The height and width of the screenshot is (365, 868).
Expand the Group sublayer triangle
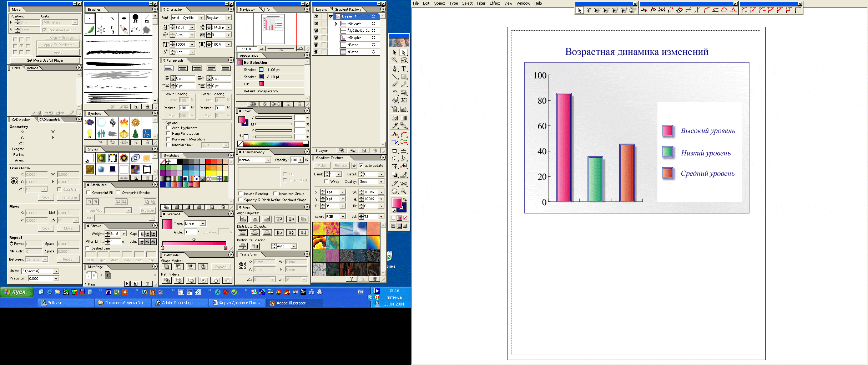(x=336, y=24)
